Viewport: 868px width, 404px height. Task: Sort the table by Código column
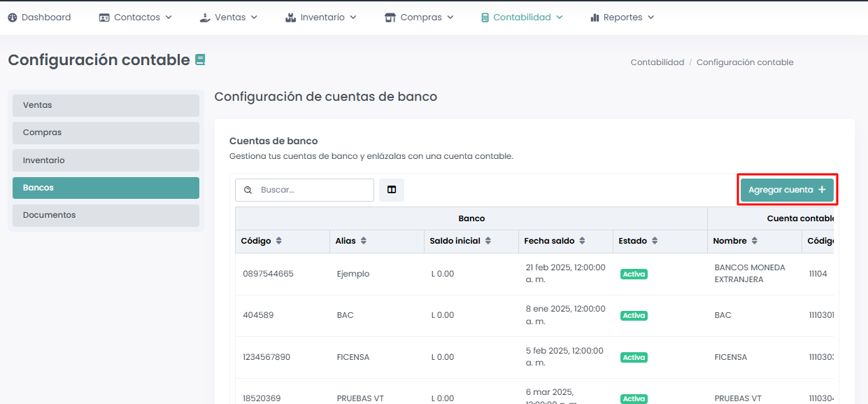click(x=279, y=241)
